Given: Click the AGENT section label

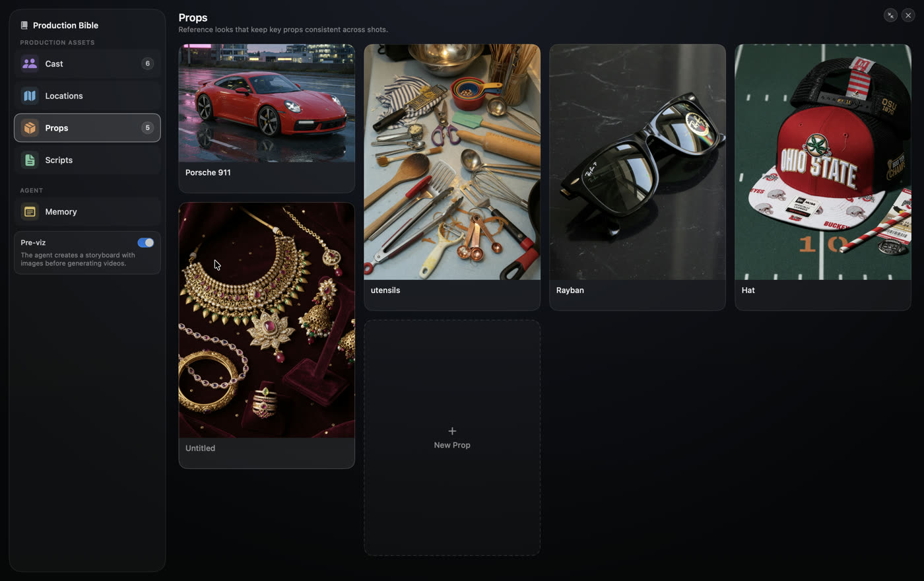Looking at the screenshot, I should (x=31, y=190).
